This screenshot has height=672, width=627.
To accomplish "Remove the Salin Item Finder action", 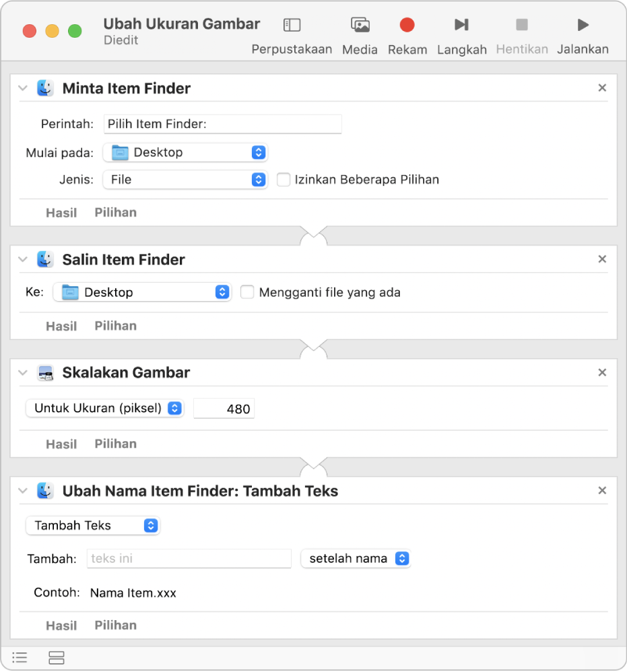I will click(602, 259).
